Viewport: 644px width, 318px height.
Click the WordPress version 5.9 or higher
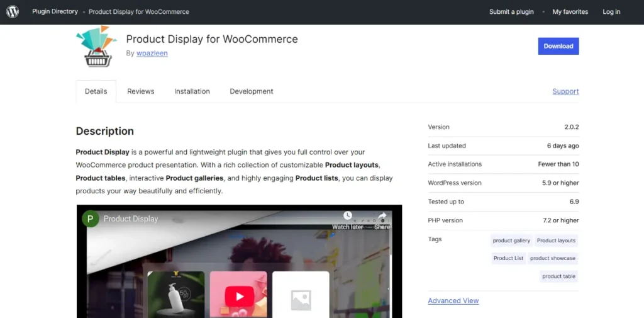pos(560,183)
